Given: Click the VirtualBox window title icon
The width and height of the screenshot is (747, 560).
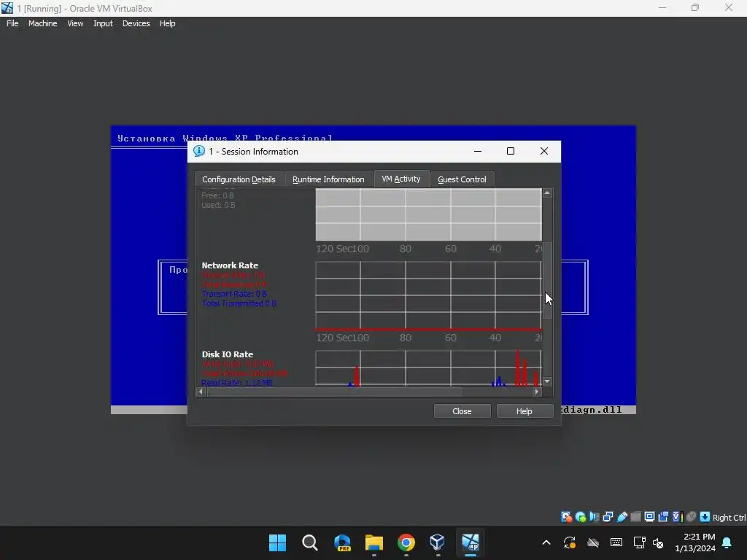Looking at the screenshot, I should tap(7, 8).
